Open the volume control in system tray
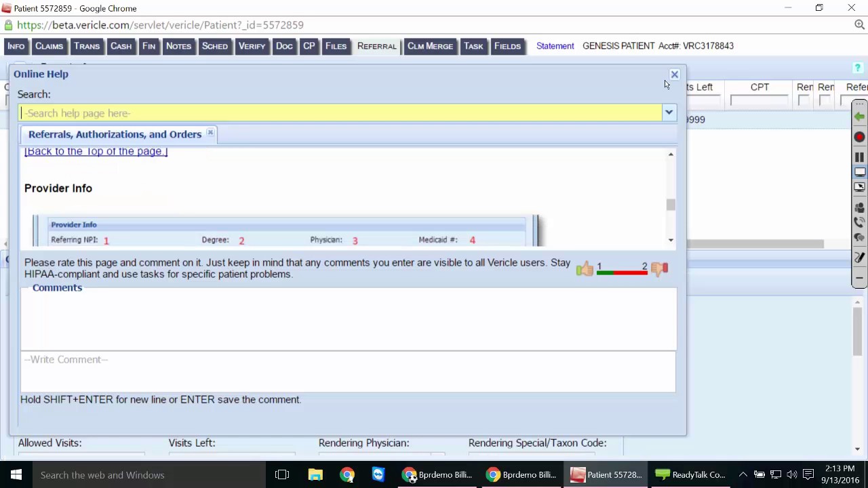Viewport: 868px width, 488px height. pos(792,475)
